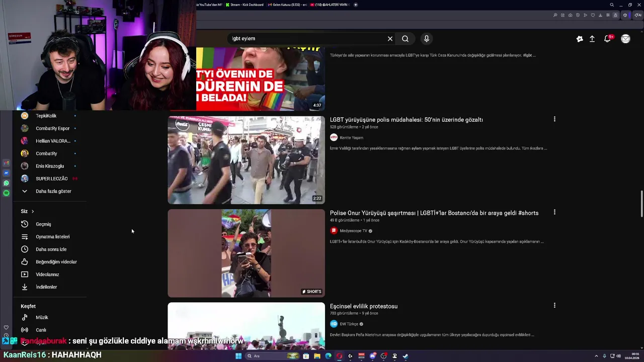
Task: Open a new browser tab with the plus button
Action: tap(356, 5)
